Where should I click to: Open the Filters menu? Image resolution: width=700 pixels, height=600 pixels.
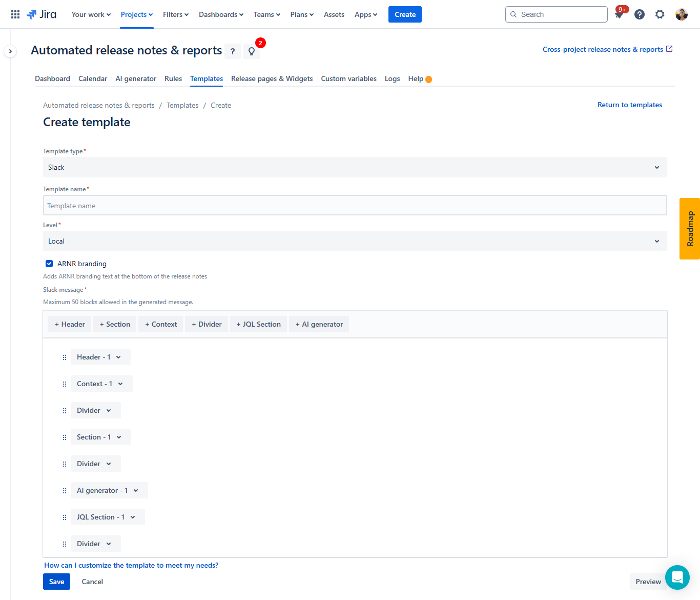pos(176,14)
